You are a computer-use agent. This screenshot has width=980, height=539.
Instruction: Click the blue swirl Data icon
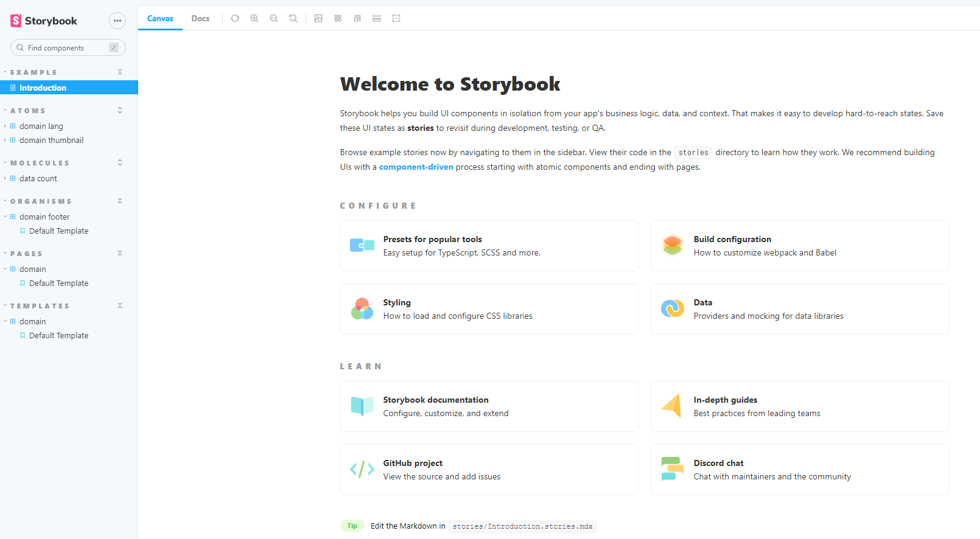click(x=673, y=309)
